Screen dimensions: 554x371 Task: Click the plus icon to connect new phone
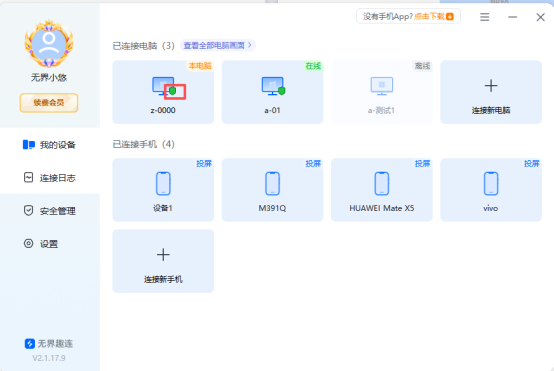point(163,255)
